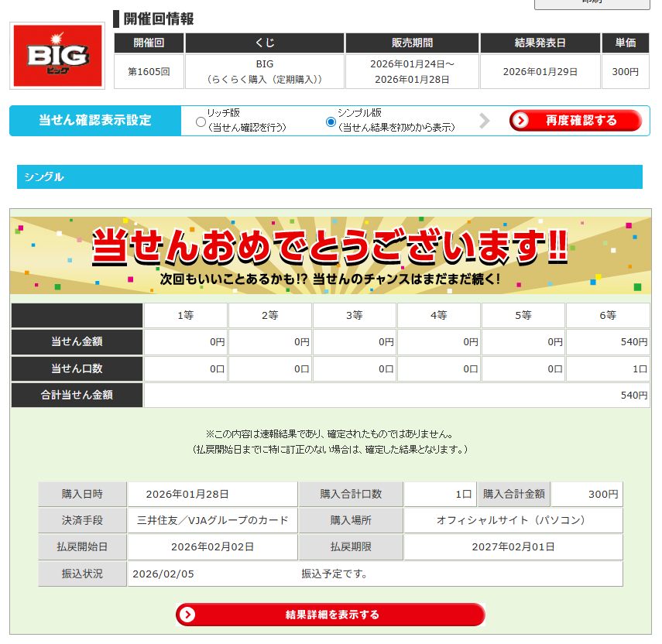The image size is (662, 644).
Task: Click the 三井住友／VJAグループのカード payment cell
Action: coord(212,520)
